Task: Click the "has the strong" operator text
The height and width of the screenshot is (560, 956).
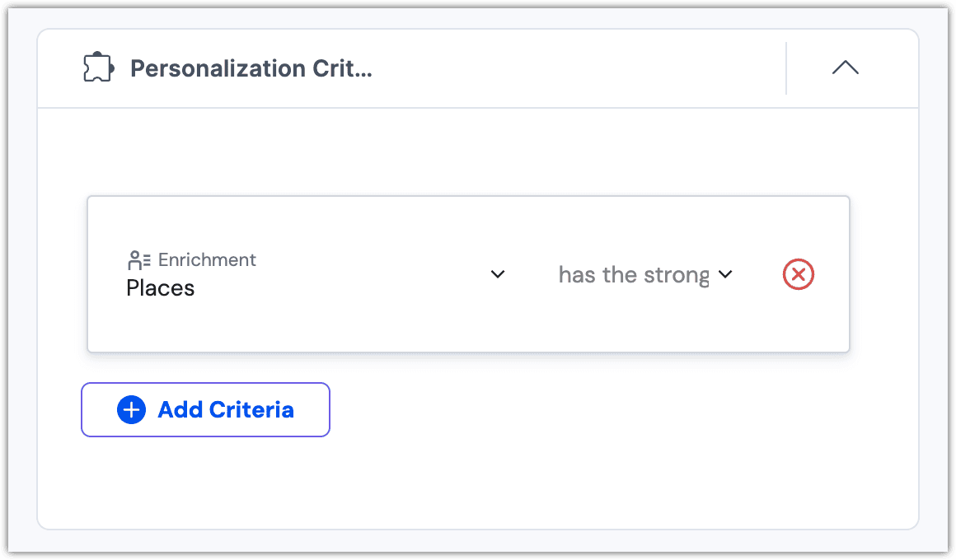Action: (633, 274)
